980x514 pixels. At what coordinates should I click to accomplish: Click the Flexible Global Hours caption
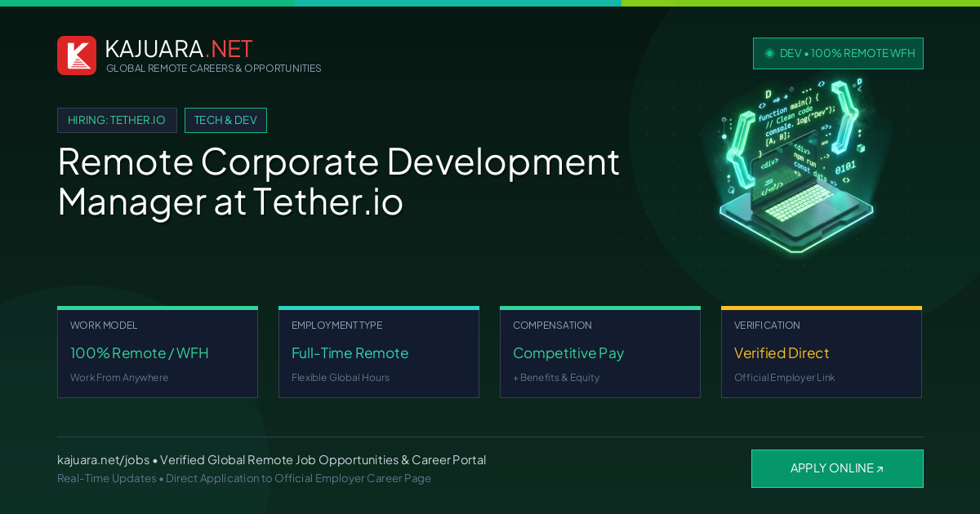(x=341, y=378)
